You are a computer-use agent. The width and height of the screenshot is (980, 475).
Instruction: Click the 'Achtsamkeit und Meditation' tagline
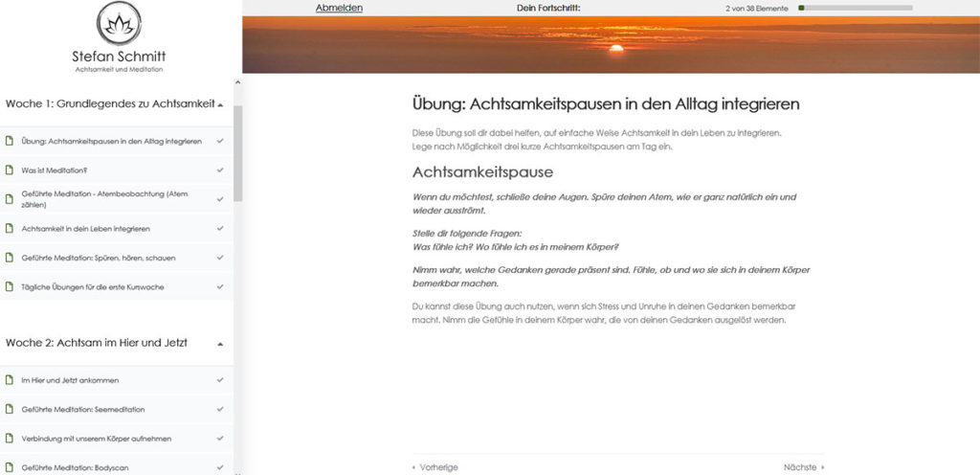tap(119, 69)
